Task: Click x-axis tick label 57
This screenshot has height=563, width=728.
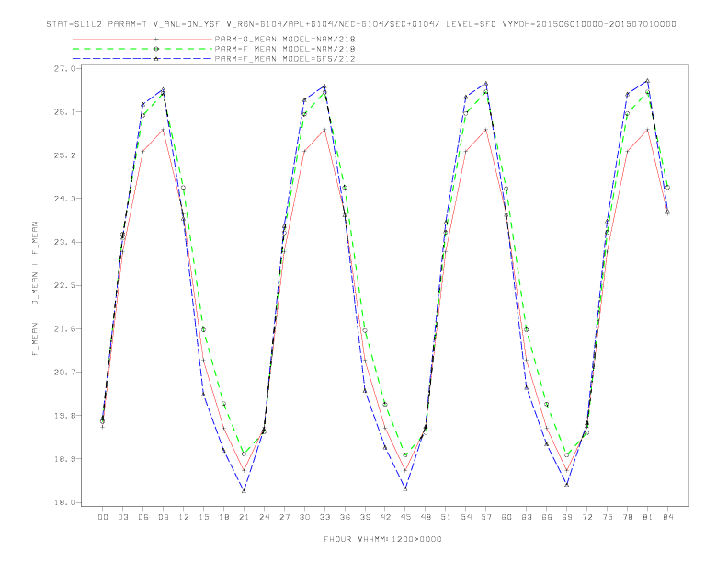Action: pyautogui.click(x=486, y=517)
